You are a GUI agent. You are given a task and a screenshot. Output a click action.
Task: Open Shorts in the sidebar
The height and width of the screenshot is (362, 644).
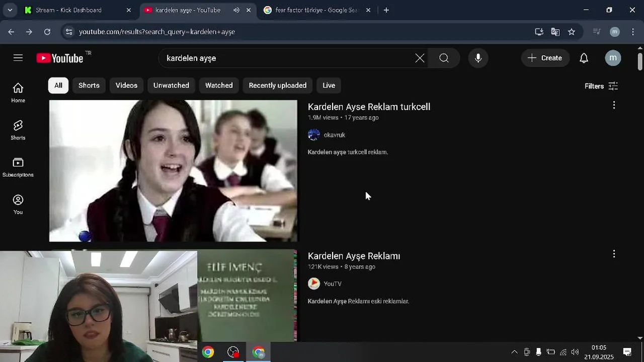click(18, 130)
